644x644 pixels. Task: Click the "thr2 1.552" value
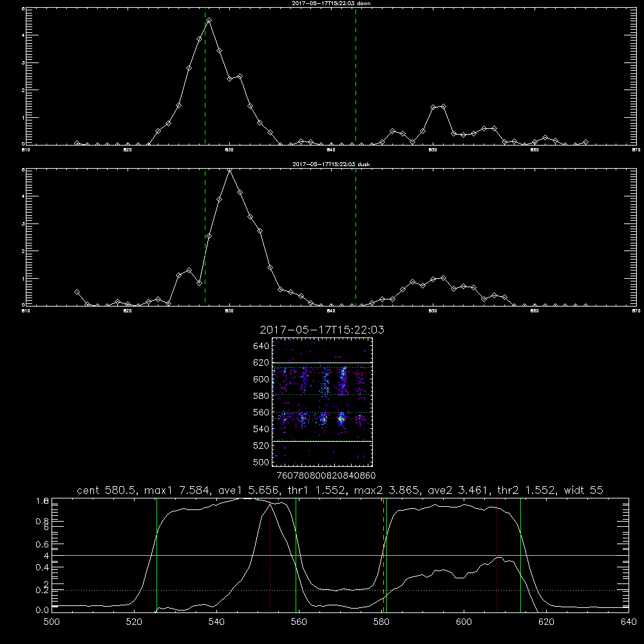[x=528, y=490]
